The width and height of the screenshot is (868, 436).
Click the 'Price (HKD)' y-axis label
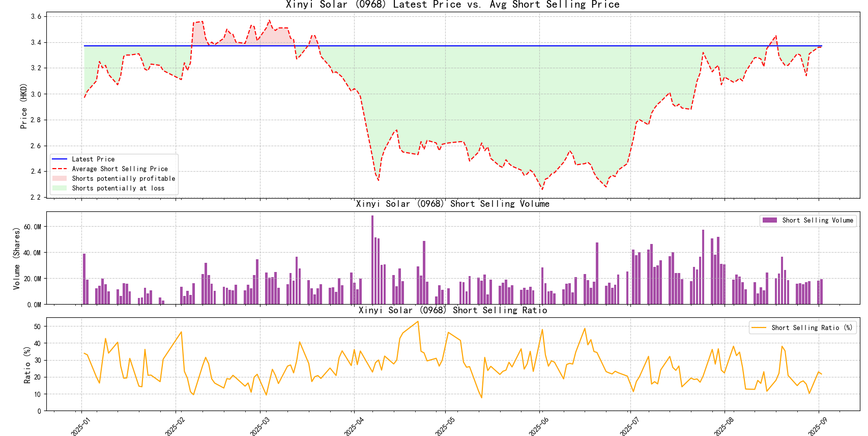(23, 106)
